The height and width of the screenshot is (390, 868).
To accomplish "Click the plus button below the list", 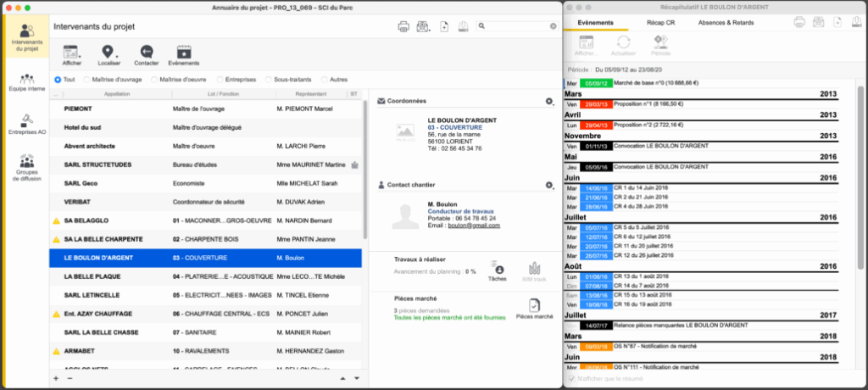I will (56, 378).
